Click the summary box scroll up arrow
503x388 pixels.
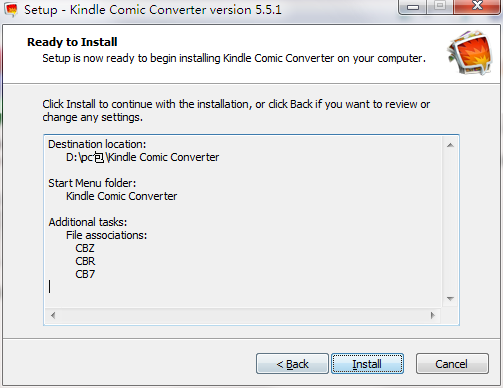click(x=450, y=145)
